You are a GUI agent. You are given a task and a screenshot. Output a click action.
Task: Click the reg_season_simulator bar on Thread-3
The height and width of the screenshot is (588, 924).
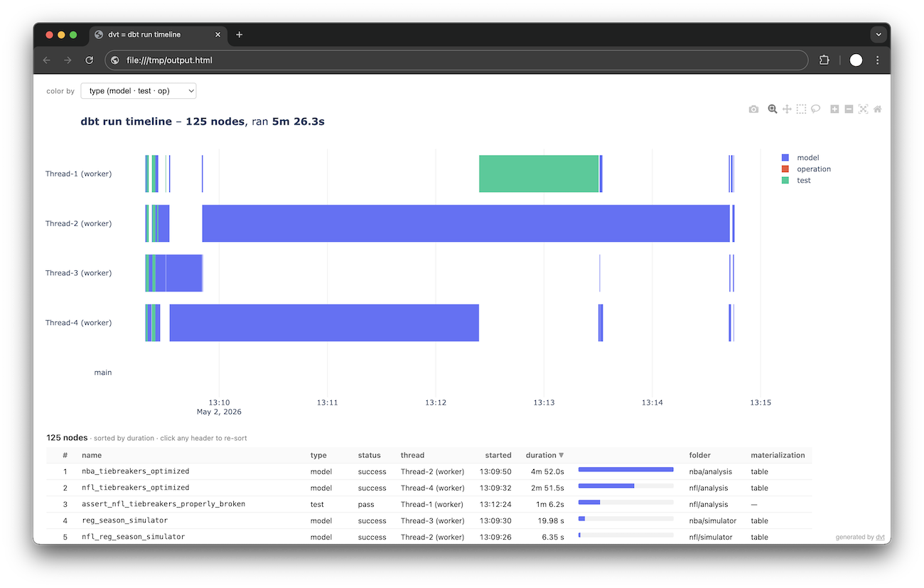184,273
